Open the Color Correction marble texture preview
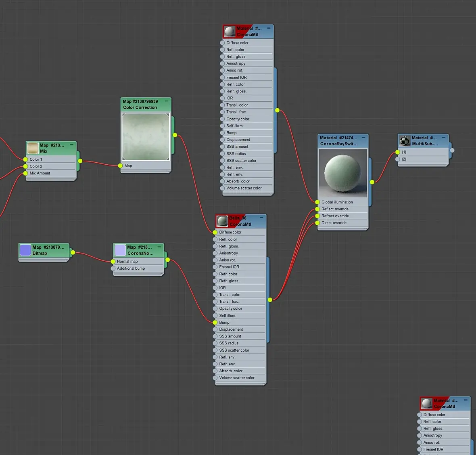This screenshot has width=476, height=455. [146, 137]
